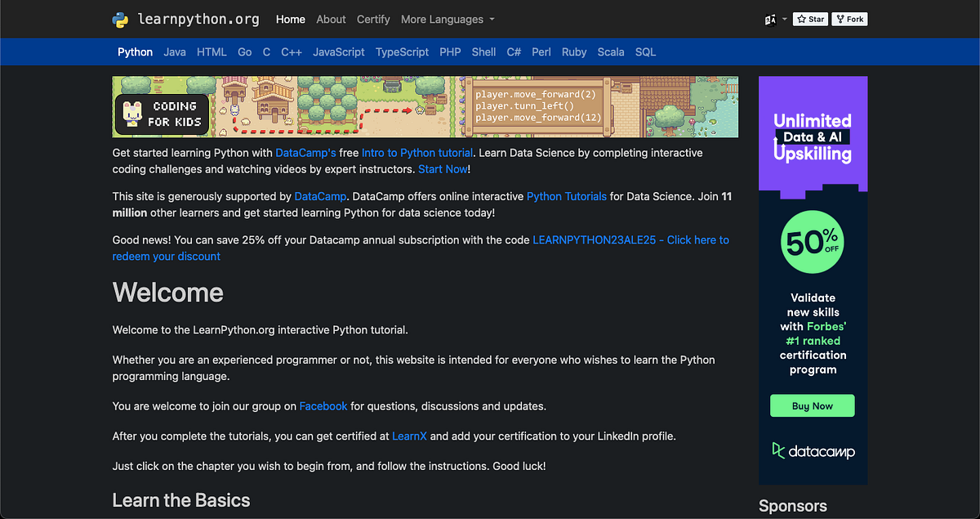Click the Learn the Basics heading
The width and height of the screenshot is (980, 519).
(181, 500)
